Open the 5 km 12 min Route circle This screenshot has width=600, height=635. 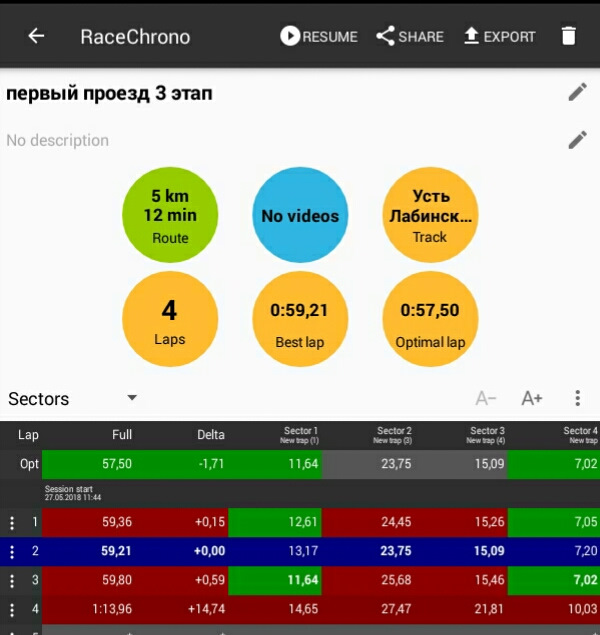coord(170,215)
